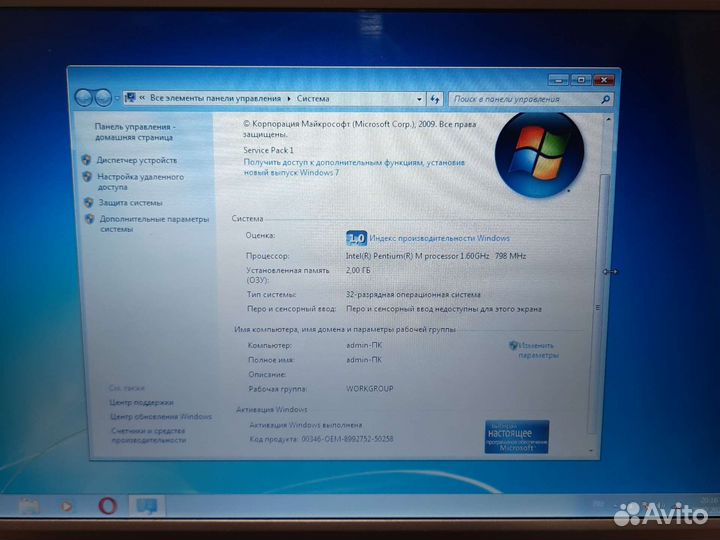Screen dimensions: 720x540
Task: Click shield icon beside 'Настройка удаленного доступа'
Action: (x=87, y=177)
